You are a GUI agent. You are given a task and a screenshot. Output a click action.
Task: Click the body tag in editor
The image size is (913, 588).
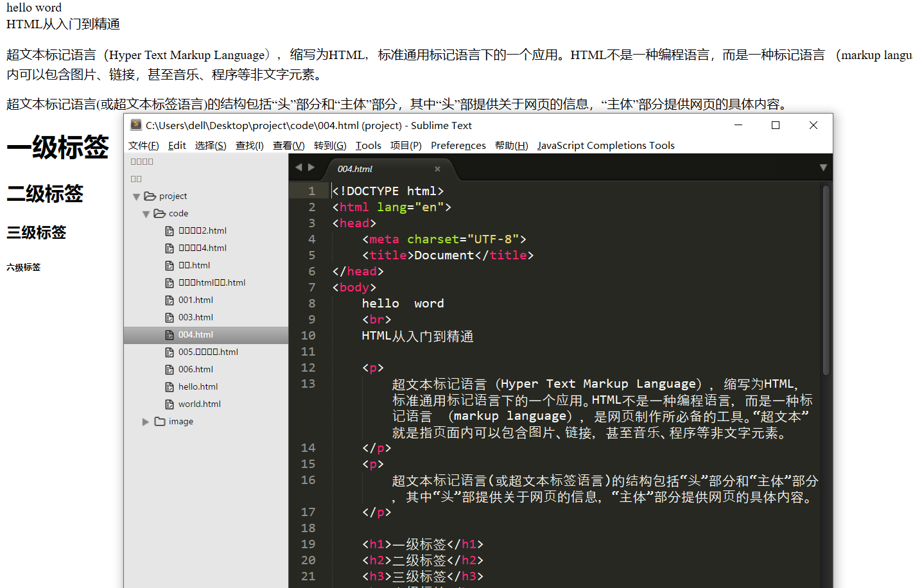click(354, 287)
